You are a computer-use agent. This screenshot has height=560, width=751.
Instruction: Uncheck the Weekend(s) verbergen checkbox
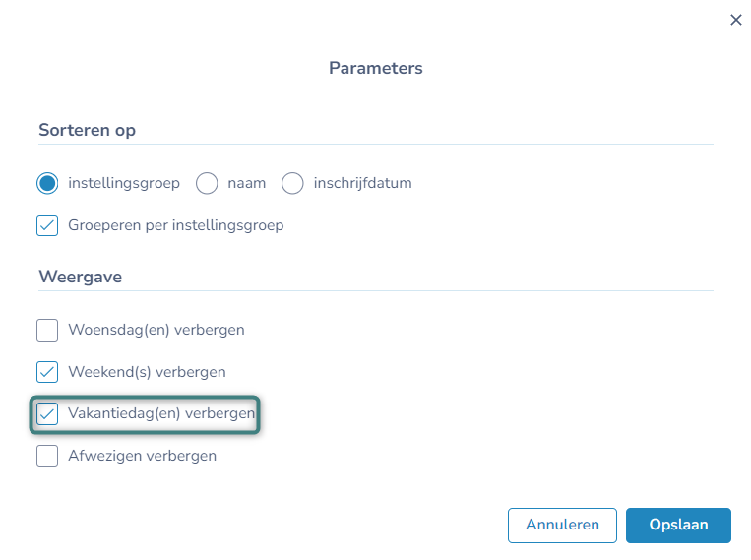[47, 372]
